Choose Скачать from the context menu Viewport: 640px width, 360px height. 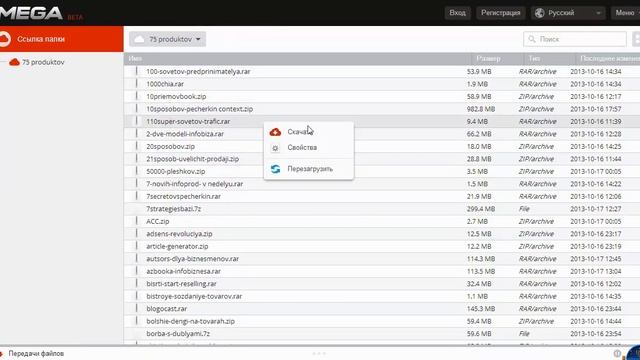point(309,132)
